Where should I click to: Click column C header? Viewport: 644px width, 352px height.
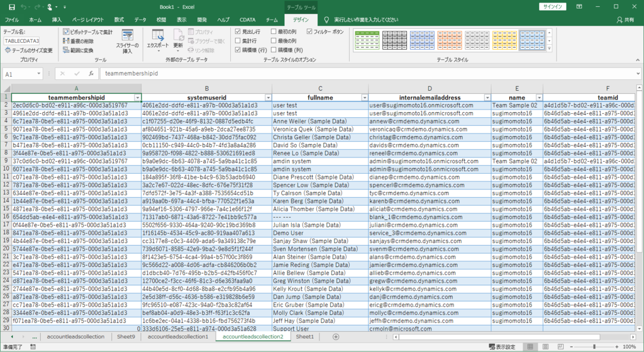(x=320, y=88)
